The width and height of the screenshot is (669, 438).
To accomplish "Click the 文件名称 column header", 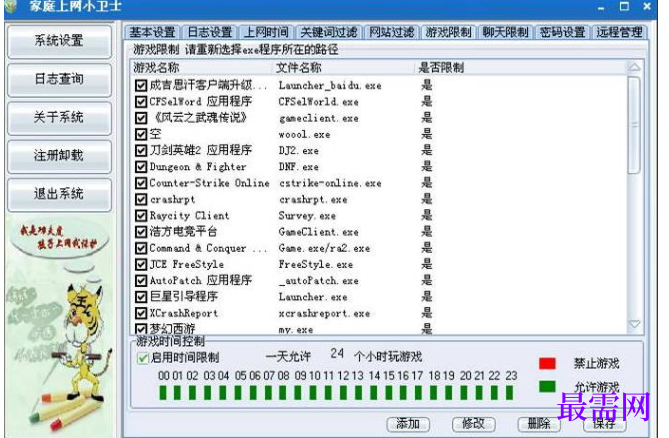I will (343, 67).
